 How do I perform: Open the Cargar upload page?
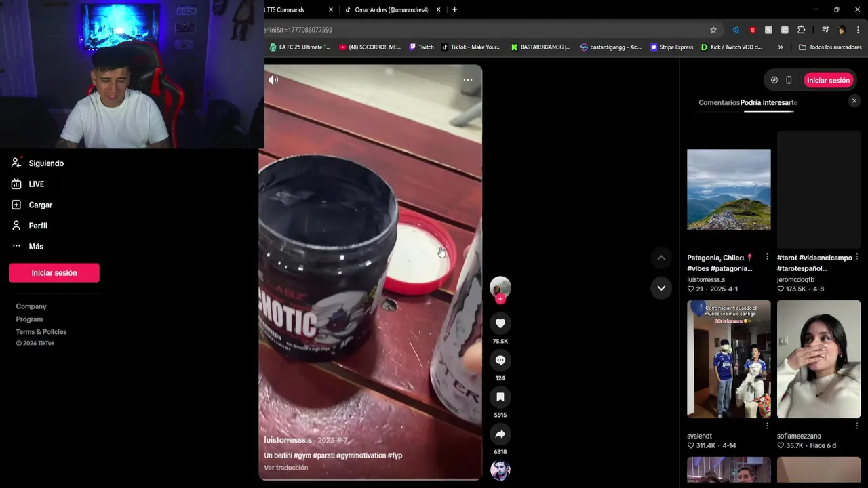(33, 205)
